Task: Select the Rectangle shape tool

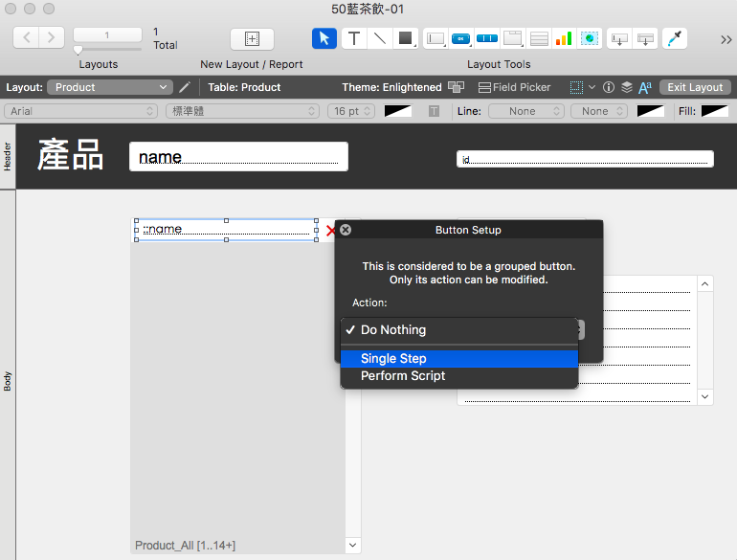Action: (x=405, y=38)
